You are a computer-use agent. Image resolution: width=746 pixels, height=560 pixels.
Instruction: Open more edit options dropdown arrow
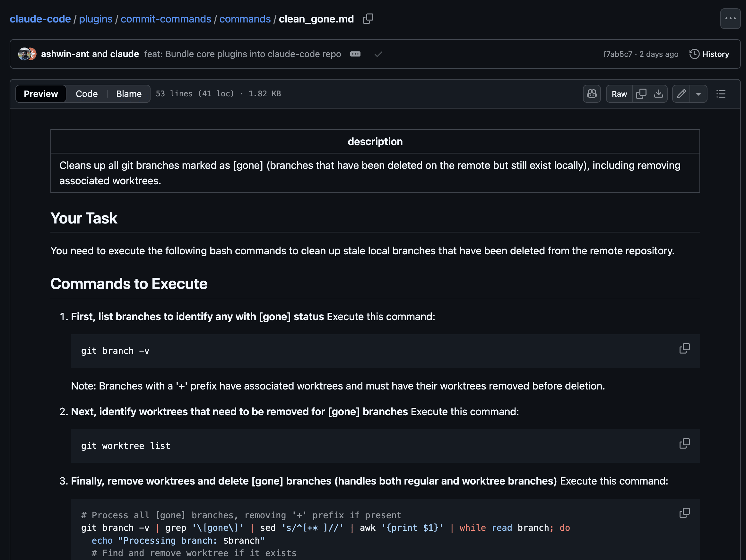tap(698, 94)
